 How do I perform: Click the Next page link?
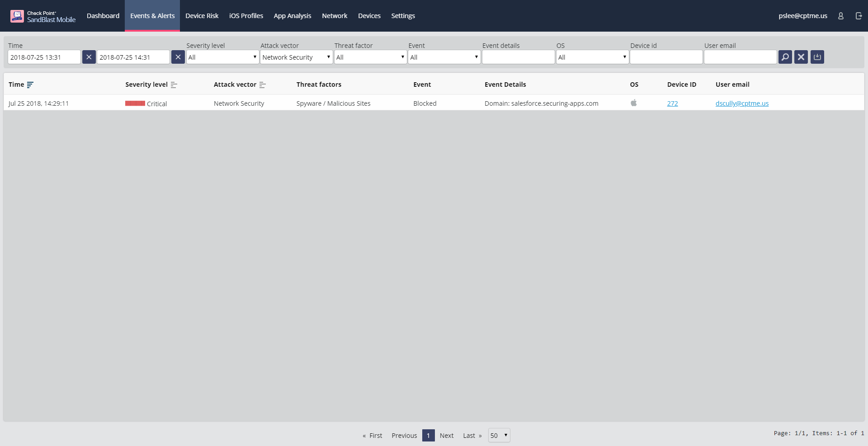click(x=447, y=436)
